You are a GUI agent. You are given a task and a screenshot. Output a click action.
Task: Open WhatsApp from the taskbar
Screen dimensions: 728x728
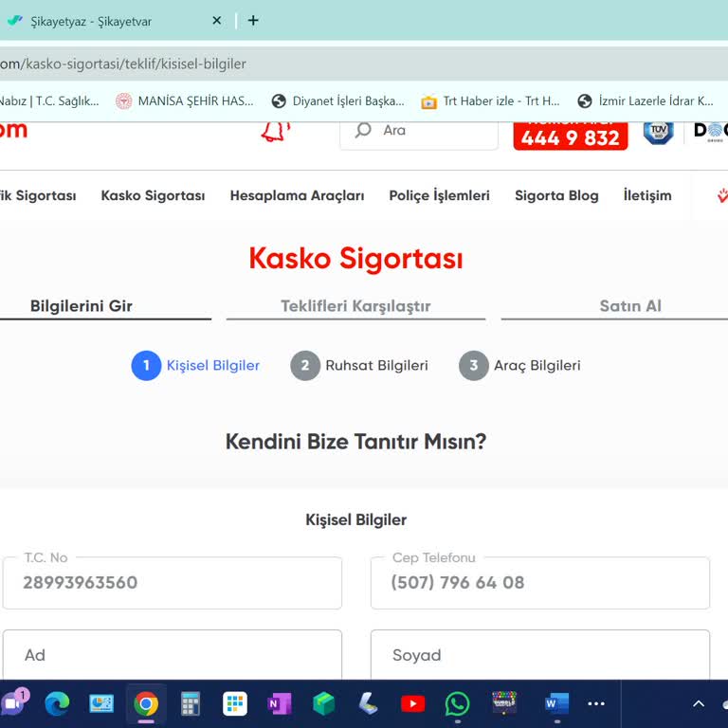[x=457, y=704]
